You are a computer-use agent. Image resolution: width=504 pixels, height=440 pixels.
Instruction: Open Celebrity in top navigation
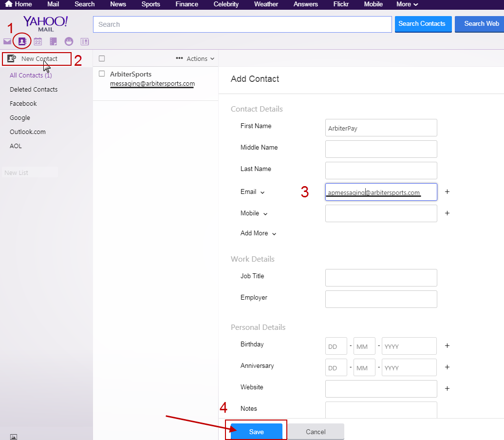coord(226,4)
